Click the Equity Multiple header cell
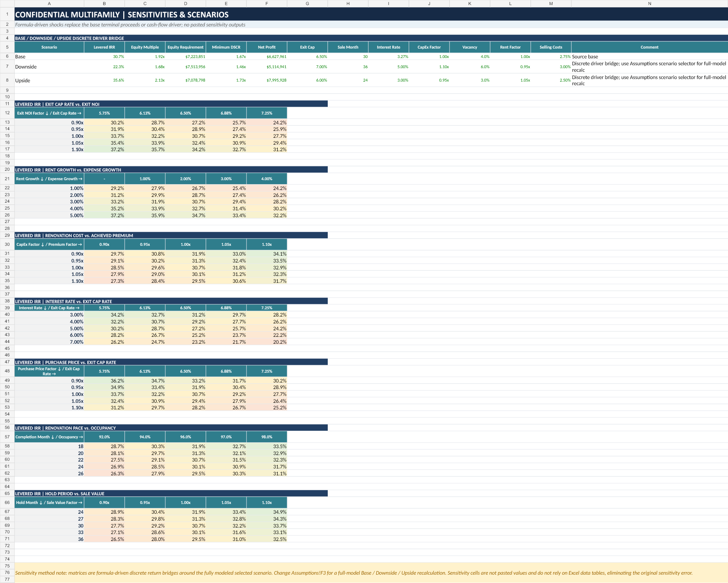This screenshot has width=728, height=583. tap(145, 47)
